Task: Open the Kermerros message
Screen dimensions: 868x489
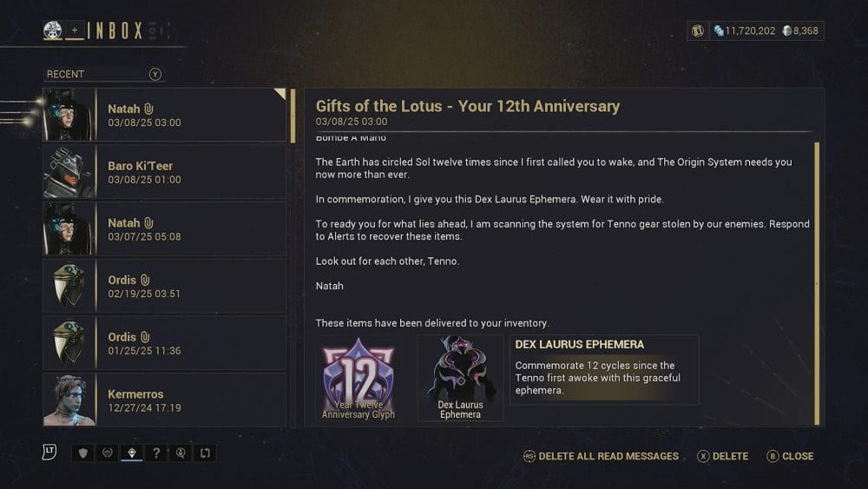Action: click(165, 400)
